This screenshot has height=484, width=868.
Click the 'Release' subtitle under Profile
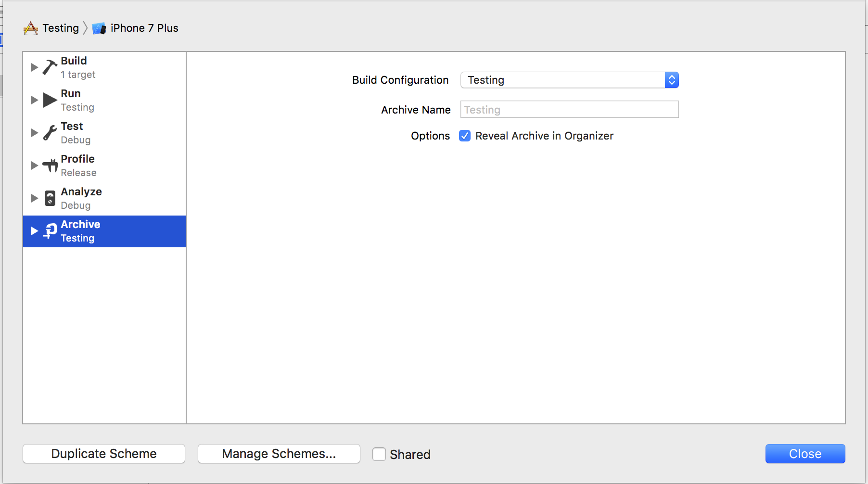coord(78,173)
